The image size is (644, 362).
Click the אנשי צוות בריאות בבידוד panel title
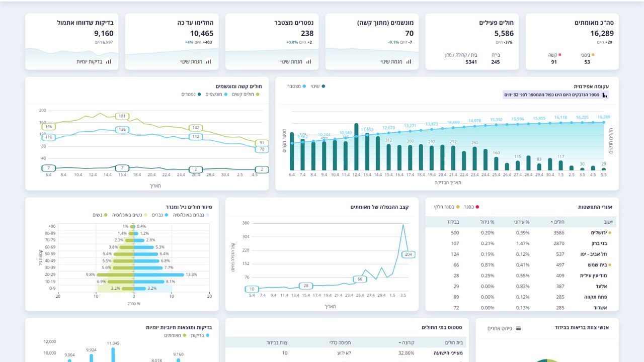point(582,328)
